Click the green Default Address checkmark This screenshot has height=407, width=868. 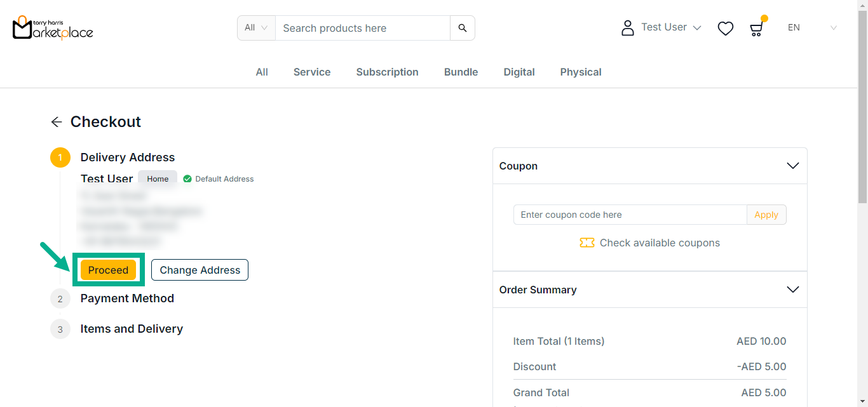click(187, 179)
